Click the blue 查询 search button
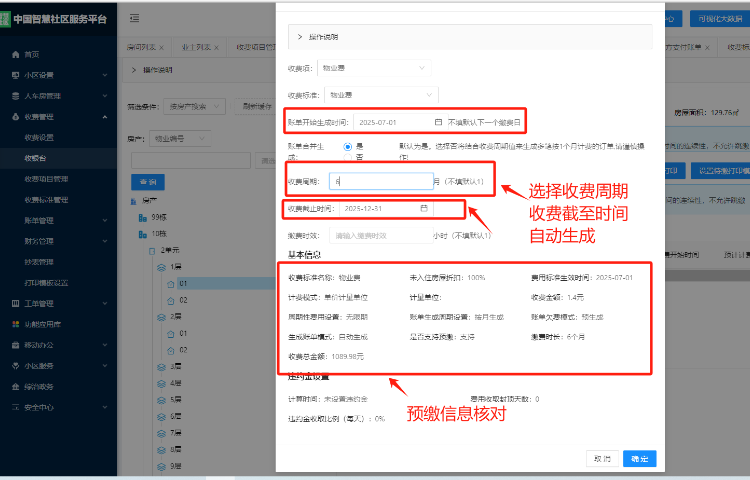 [148, 182]
